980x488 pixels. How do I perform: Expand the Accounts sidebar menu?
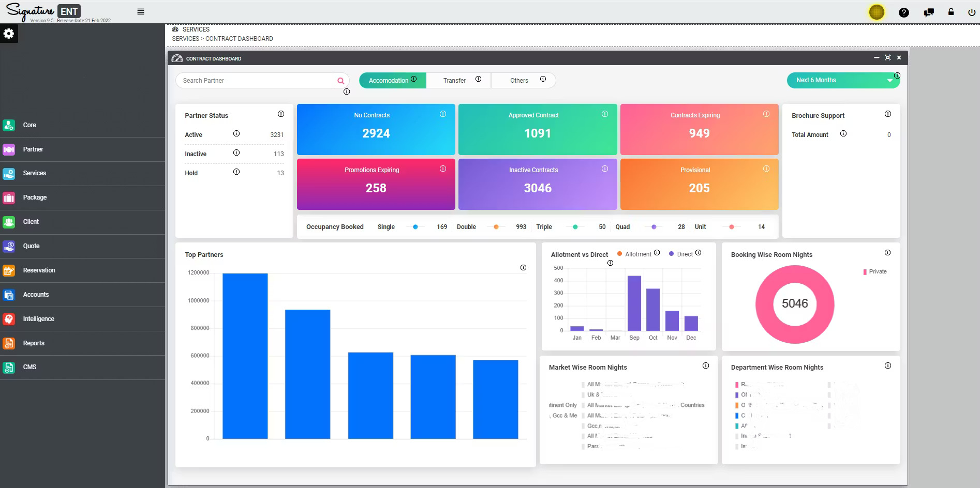[36, 295]
